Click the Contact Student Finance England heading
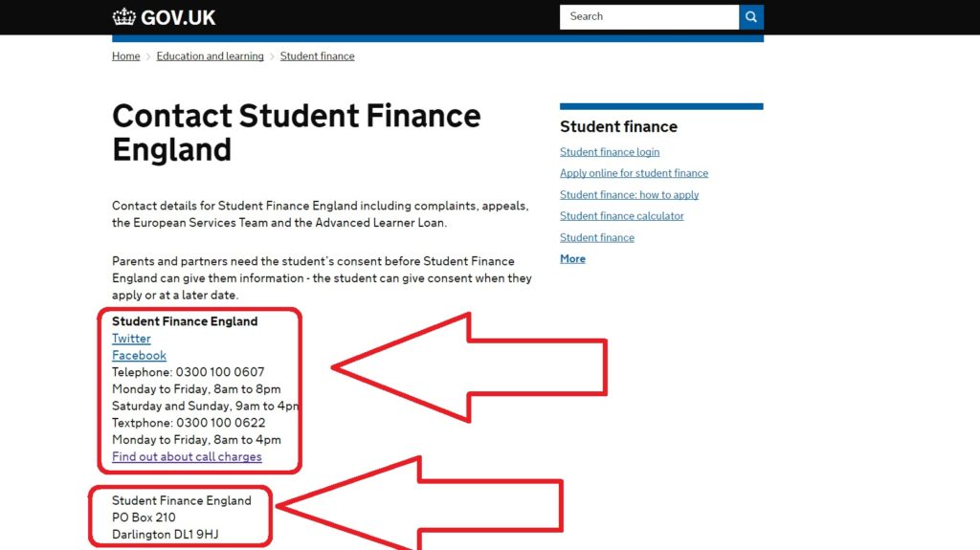This screenshot has height=550, width=980. tap(297, 133)
